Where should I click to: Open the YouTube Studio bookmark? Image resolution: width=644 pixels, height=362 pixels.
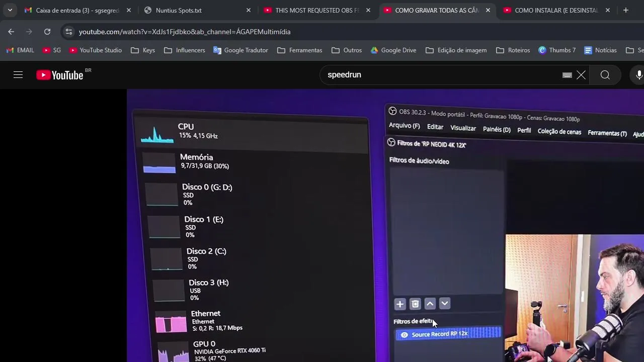tap(95, 50)
